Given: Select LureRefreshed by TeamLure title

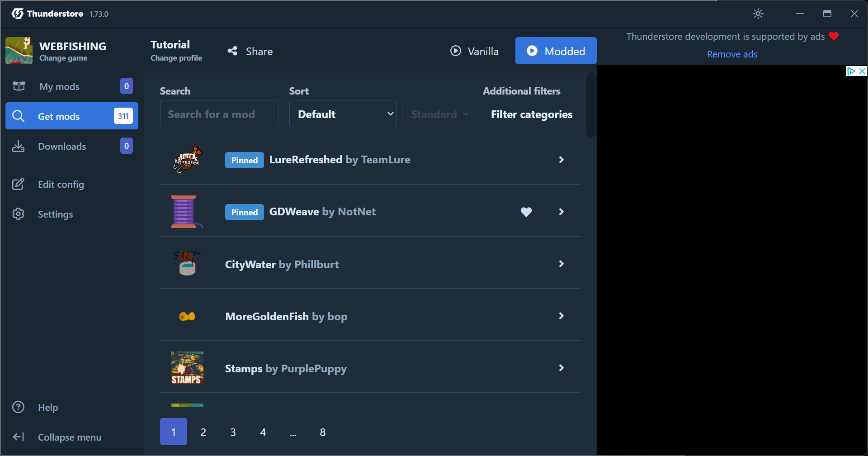Looking at the screenshot, I should click(x=340, y=160).
